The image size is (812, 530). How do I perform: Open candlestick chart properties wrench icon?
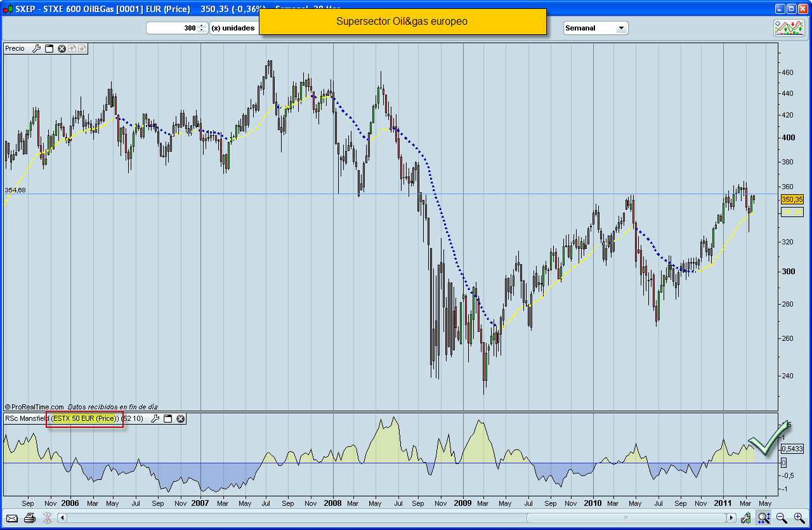[746, 518]
